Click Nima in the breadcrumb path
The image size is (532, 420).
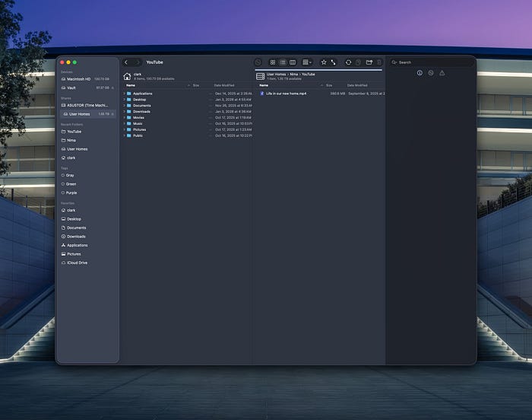294,74
